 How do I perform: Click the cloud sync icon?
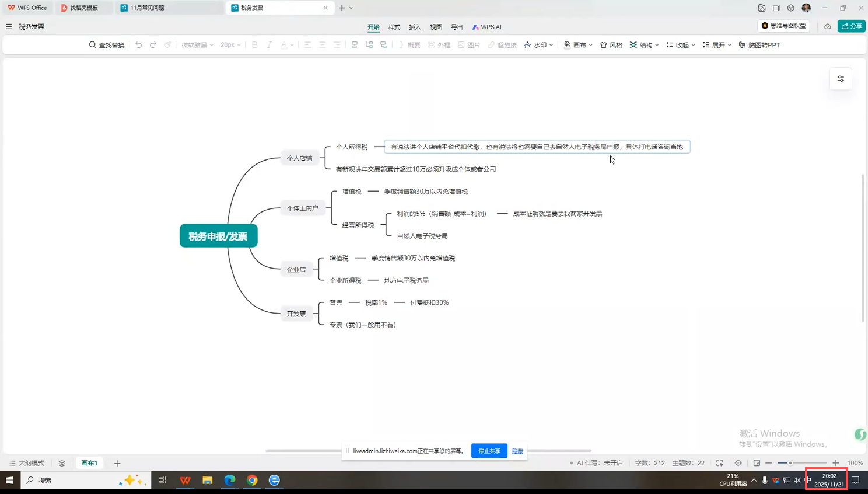coord(827,26)
